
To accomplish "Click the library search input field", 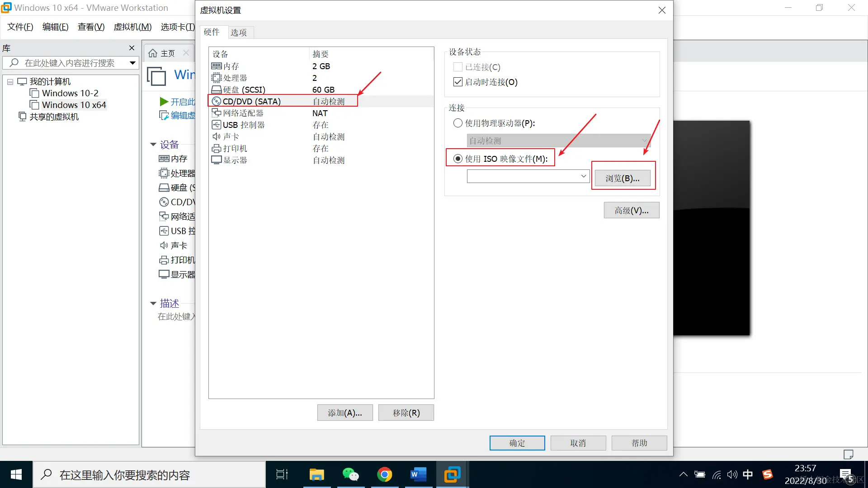I will coord(70,63).
